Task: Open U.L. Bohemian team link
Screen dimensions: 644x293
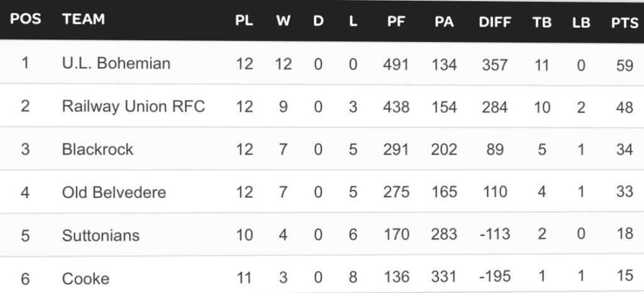Action: click(x=116, y=64)
